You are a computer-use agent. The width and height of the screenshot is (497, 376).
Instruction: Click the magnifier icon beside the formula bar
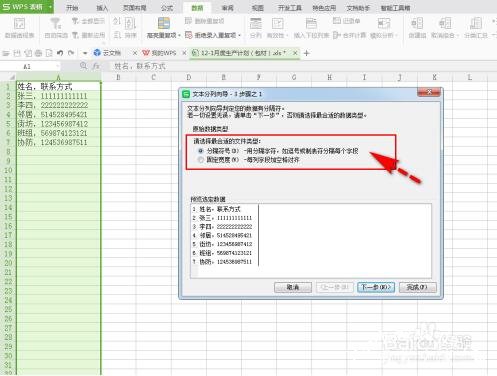click(x=83, y=66)
